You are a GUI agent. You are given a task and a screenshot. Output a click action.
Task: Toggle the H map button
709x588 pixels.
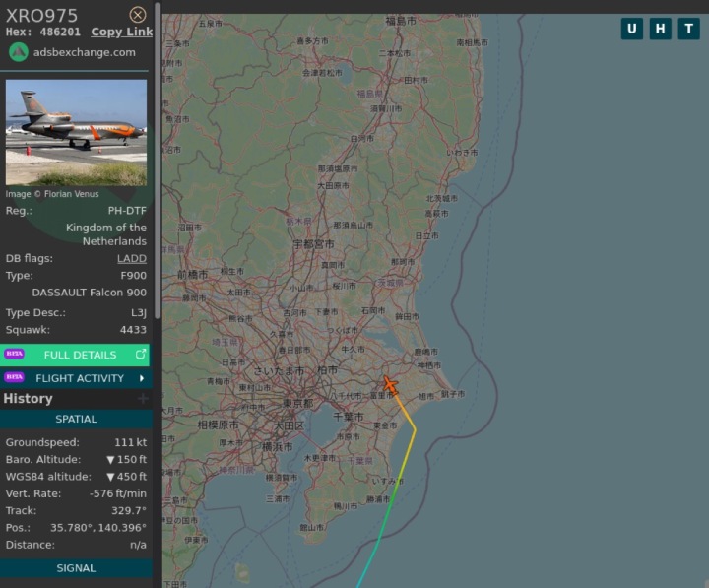click(660, 29)
